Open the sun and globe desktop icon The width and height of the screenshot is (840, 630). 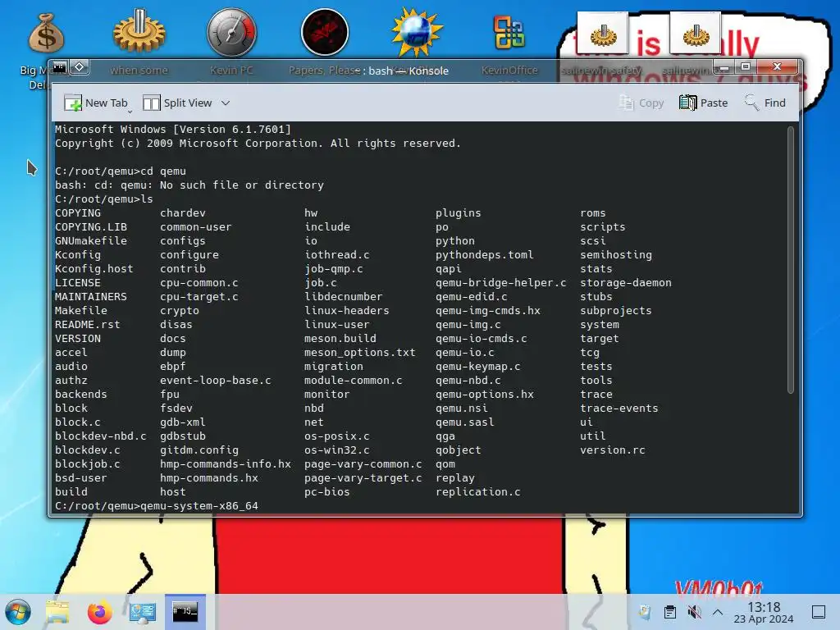(417, 32)
